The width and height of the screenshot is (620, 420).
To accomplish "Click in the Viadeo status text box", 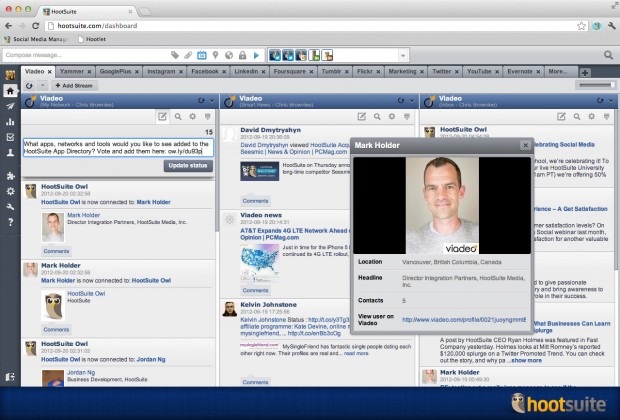I will tap(118, 148).
